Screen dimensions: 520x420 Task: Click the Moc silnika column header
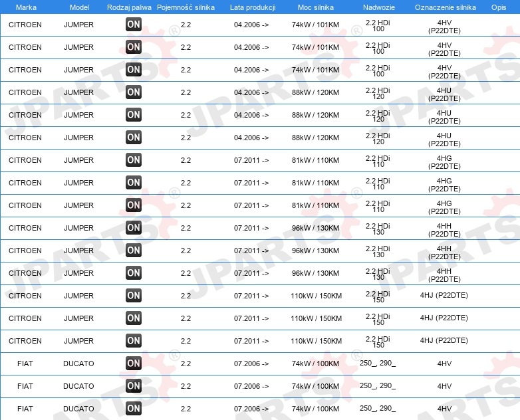pos(316,7)
